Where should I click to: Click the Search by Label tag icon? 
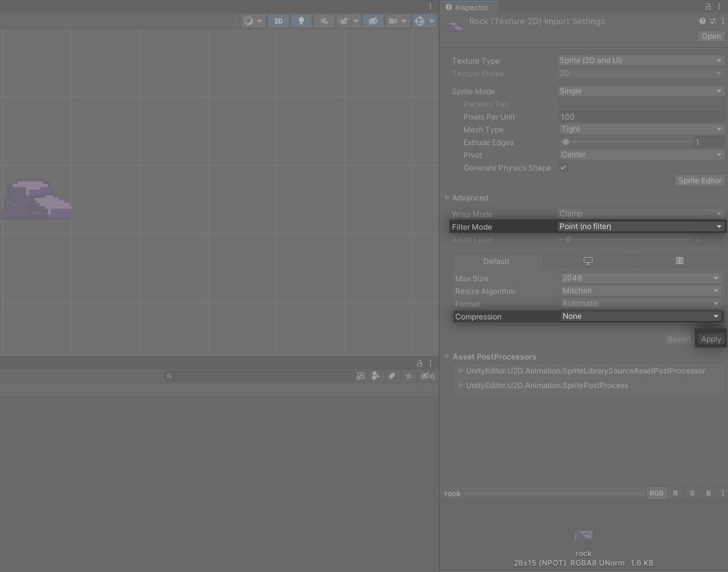pos(392,376)
